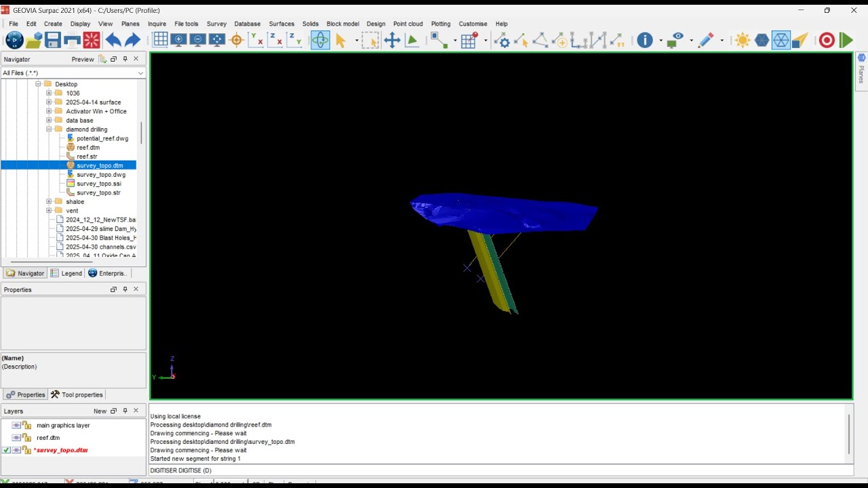Screen dimensions: 868x488
Task: Switch to the ZX plane view icon
Action: click(x=275, y=40)
